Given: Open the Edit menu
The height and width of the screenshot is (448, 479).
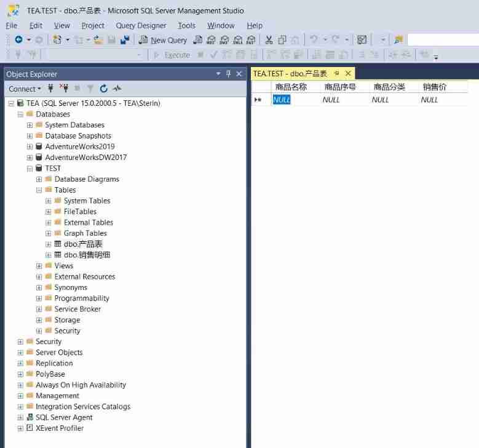Looking at the screenshot, I should click(36, 26).
